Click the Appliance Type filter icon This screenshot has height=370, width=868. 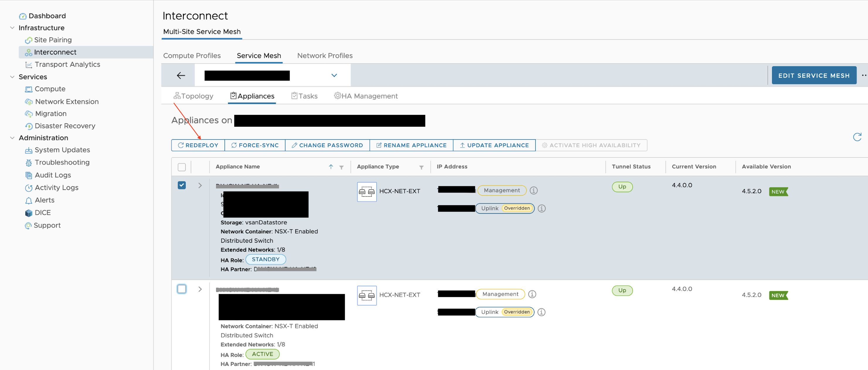point(421,167)
